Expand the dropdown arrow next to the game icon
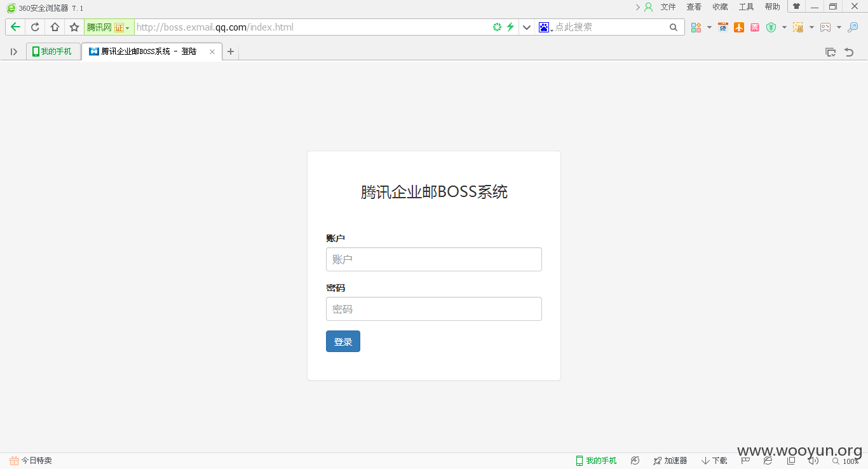 click(839, 27)
